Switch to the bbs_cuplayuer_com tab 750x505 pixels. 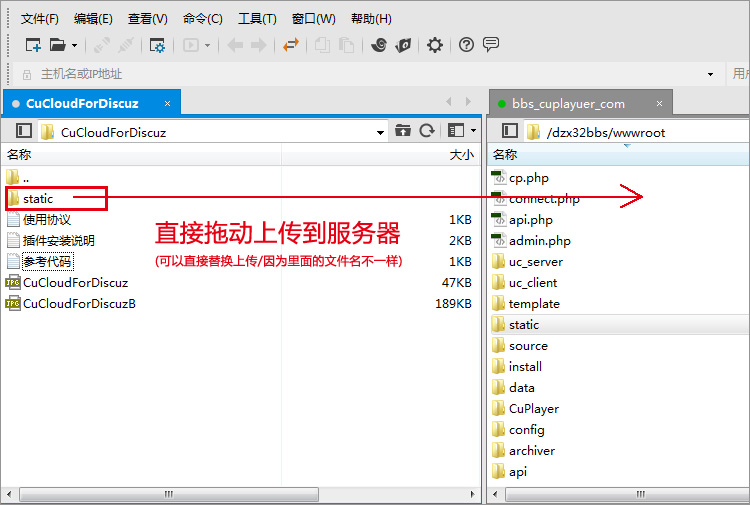click(568, 103)
